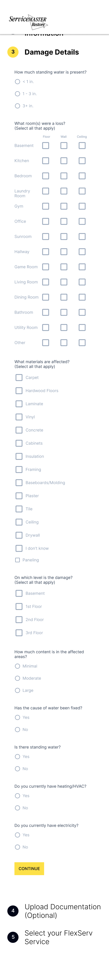Check Bathroom Wall loss checkbox

(64, 312)
